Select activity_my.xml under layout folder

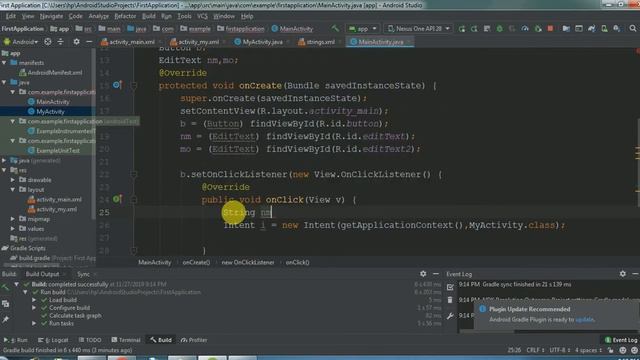tap(52, 209)
